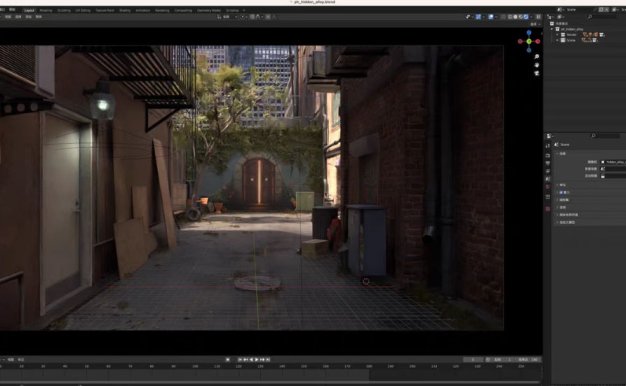Viewport: 626px width, 386px height.
Task: Select material preview viewport shading
Action: pyautogui.click(x=521, y=17)
